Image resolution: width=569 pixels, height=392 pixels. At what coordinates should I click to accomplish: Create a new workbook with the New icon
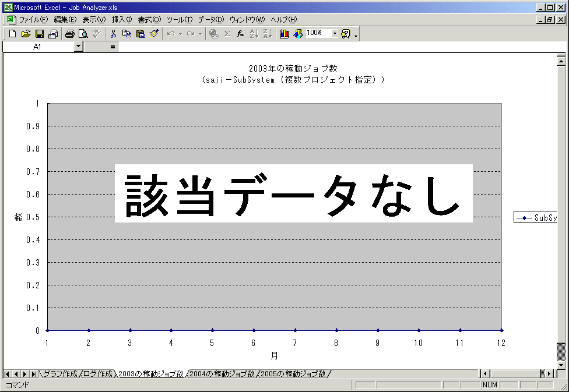[12, 34]
